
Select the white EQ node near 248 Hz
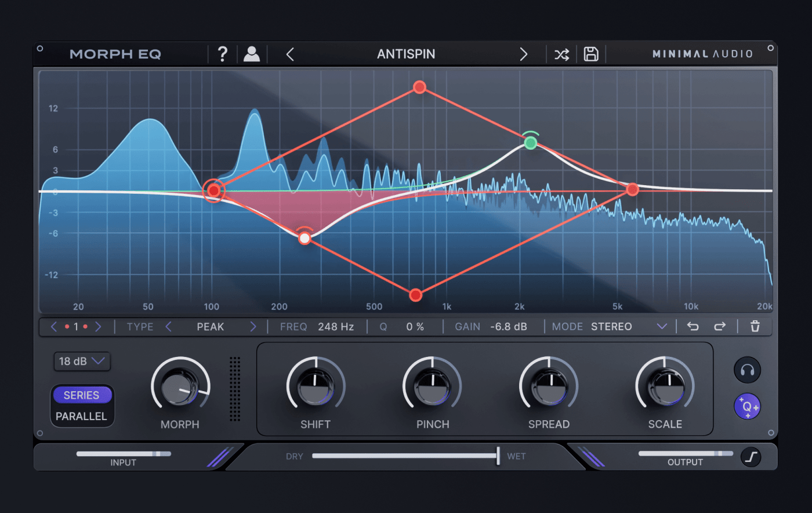pos(304,238)
